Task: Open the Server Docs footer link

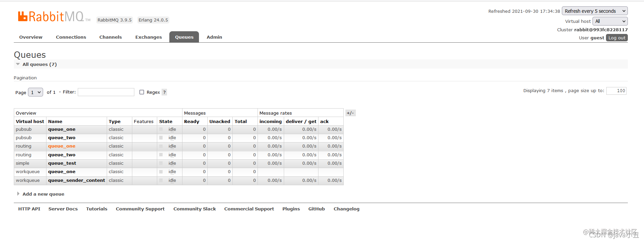Action: click(x=63, y=209)
